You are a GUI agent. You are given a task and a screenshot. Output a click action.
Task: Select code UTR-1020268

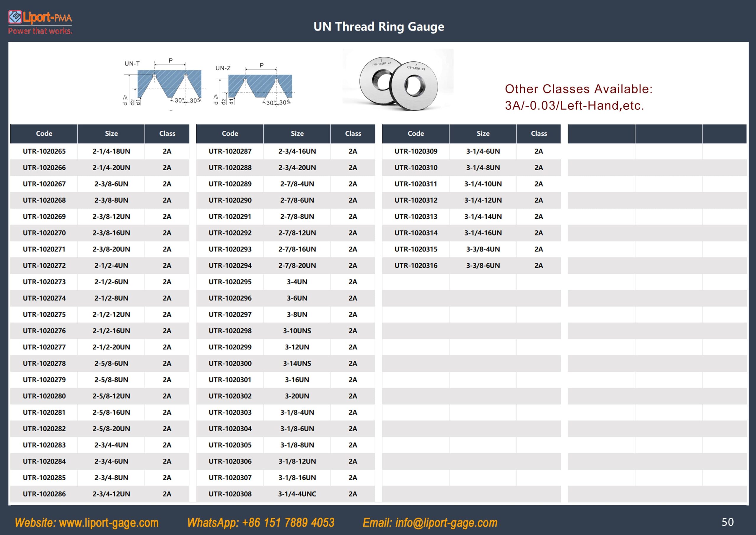pos(44,200)
